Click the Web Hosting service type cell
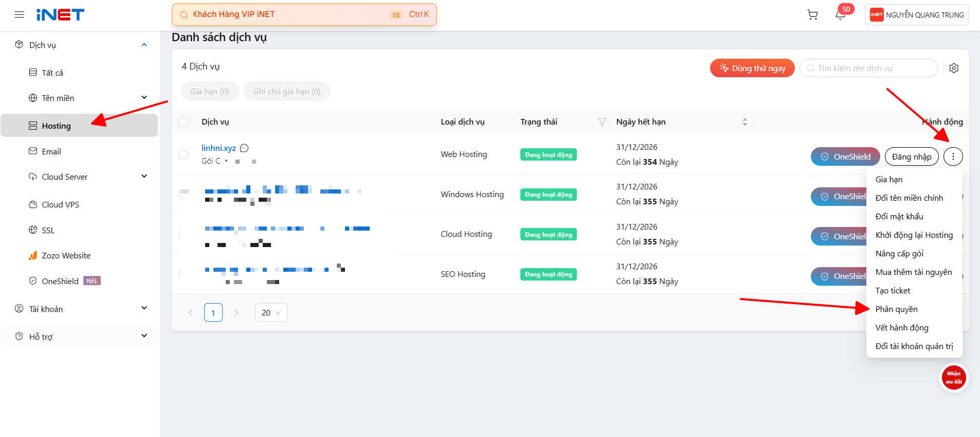980x437 pixels. point(464,154)
